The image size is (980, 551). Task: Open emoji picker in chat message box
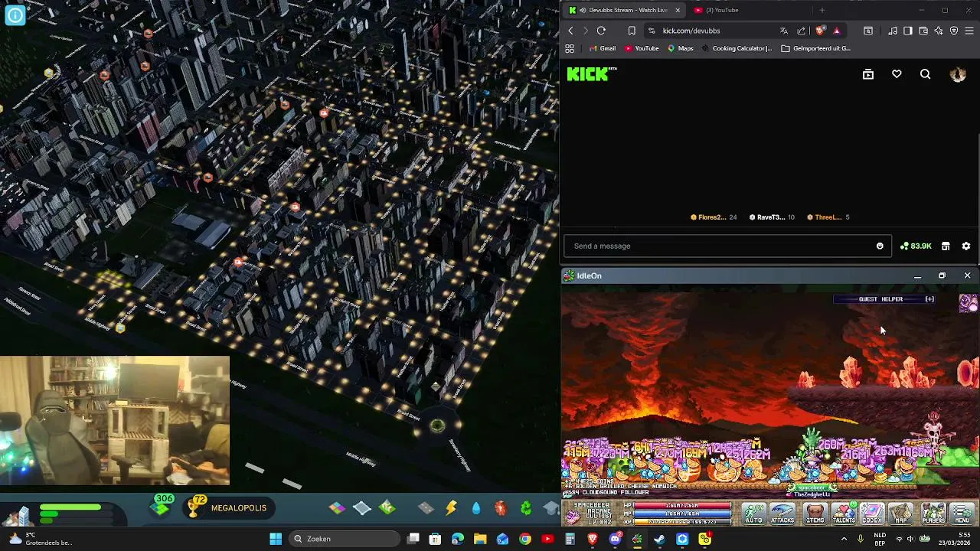point(880,246)
